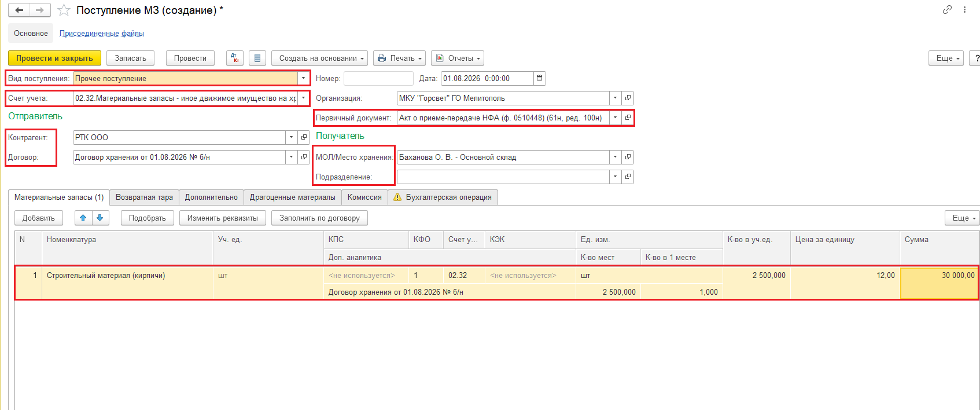Expand the Счет учета dropdown
This screenshot has width=980, height=410.
[x=303, y=98]
